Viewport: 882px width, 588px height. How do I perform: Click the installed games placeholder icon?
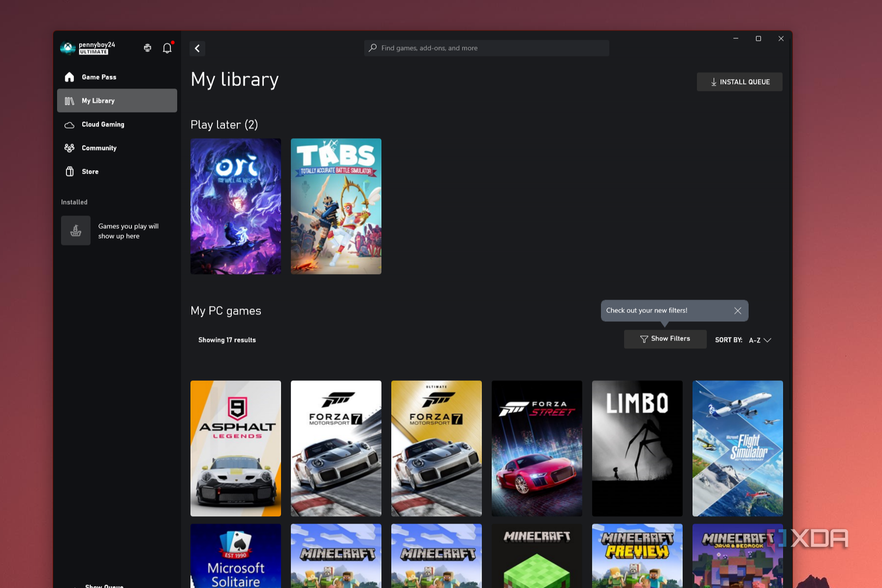click(76, 230)
